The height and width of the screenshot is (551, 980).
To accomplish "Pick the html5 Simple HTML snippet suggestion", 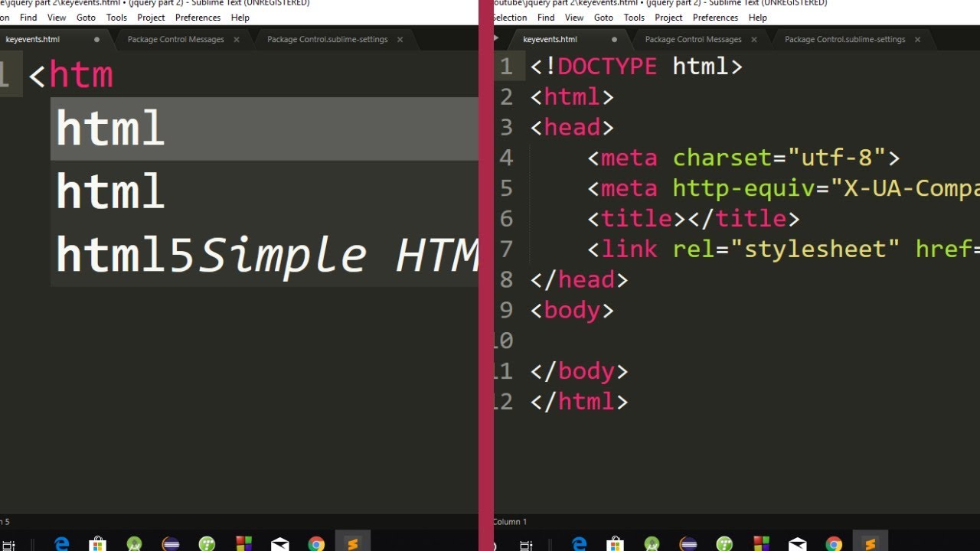I will click(x=264, y=255).
